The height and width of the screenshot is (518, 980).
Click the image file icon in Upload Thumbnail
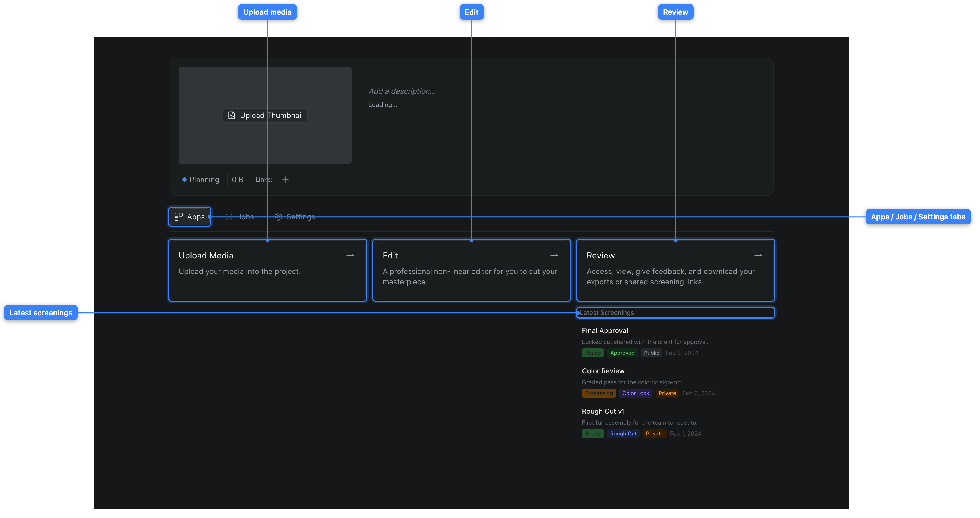(231, 115)
